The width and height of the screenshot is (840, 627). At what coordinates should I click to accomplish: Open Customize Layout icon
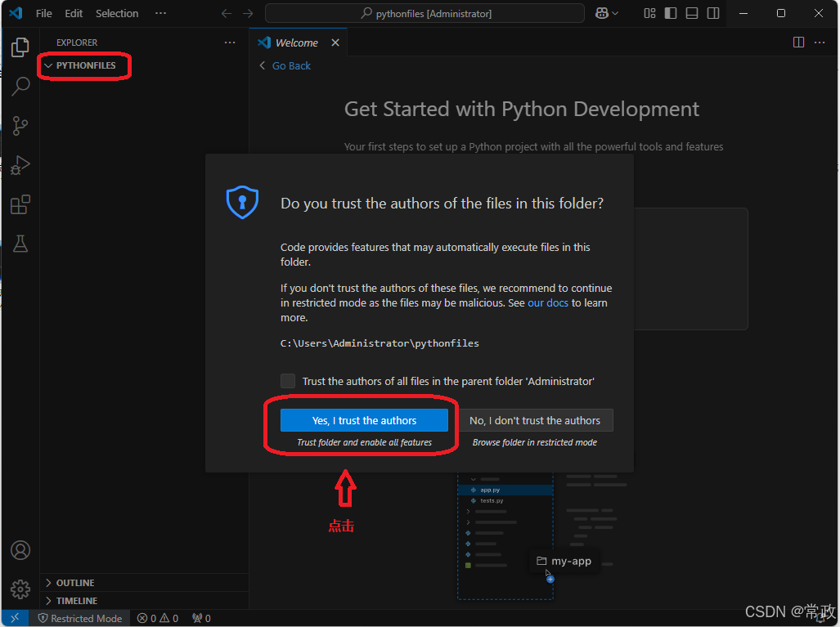[x=649, y=13]
